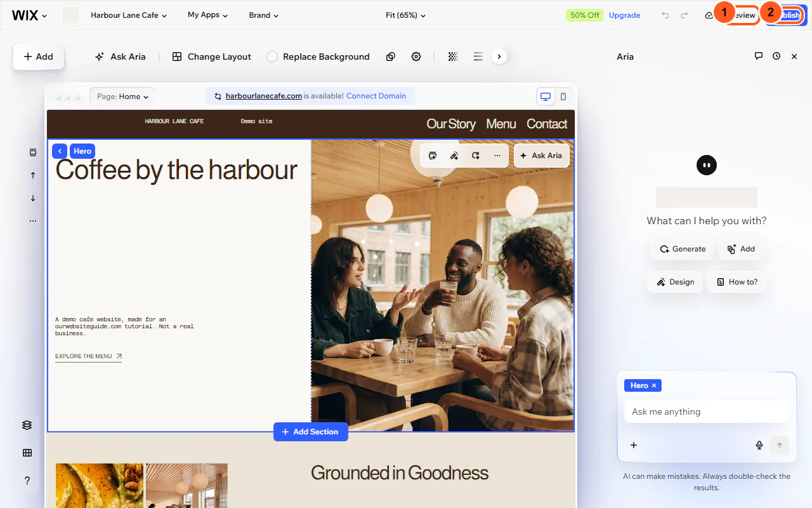Click the Upgrade link

point(625,15)
